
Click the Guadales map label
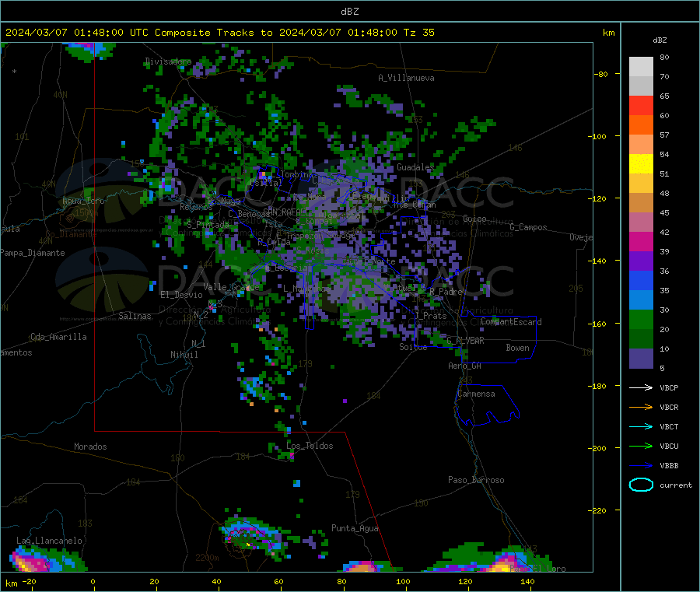[x=415, y=167]
